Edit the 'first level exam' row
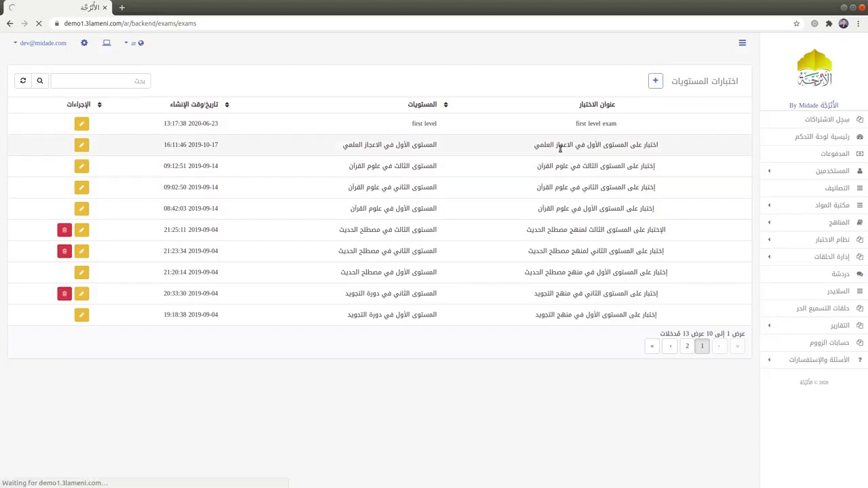The height and width of the screenshot is (488, 868). [81, 123]
